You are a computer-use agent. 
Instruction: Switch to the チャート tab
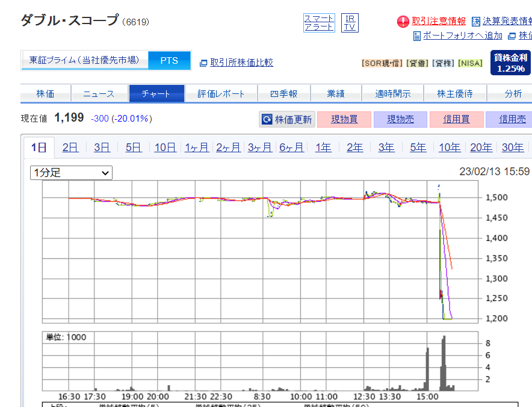coord(156,93)
